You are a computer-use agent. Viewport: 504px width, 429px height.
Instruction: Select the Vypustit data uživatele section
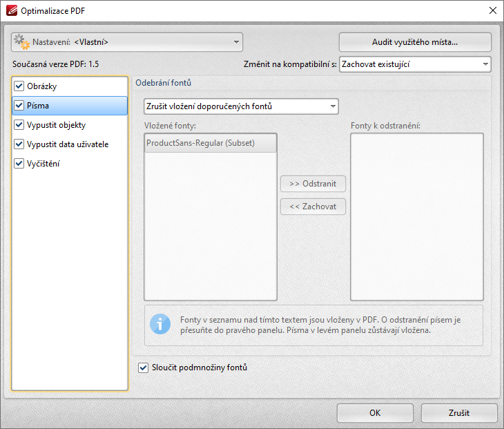(x=70, y=144)
